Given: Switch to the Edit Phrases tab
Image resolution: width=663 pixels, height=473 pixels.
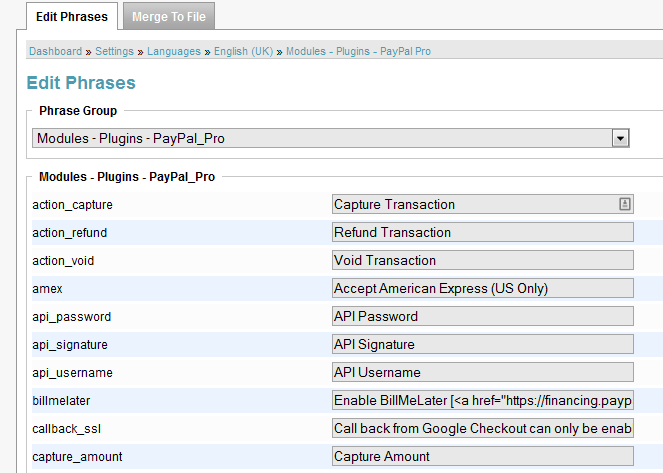Looking at the screenshot, I should [72, 16].
